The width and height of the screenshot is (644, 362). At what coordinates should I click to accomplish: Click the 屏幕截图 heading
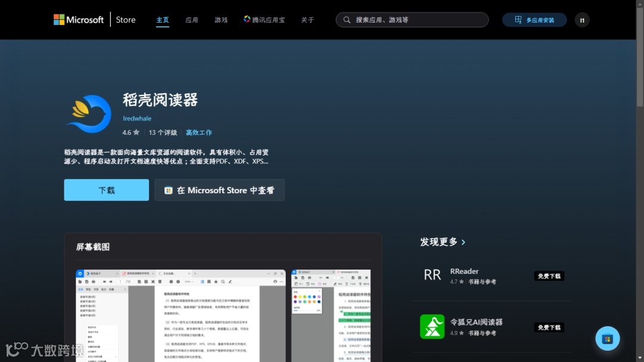(93, 247)
